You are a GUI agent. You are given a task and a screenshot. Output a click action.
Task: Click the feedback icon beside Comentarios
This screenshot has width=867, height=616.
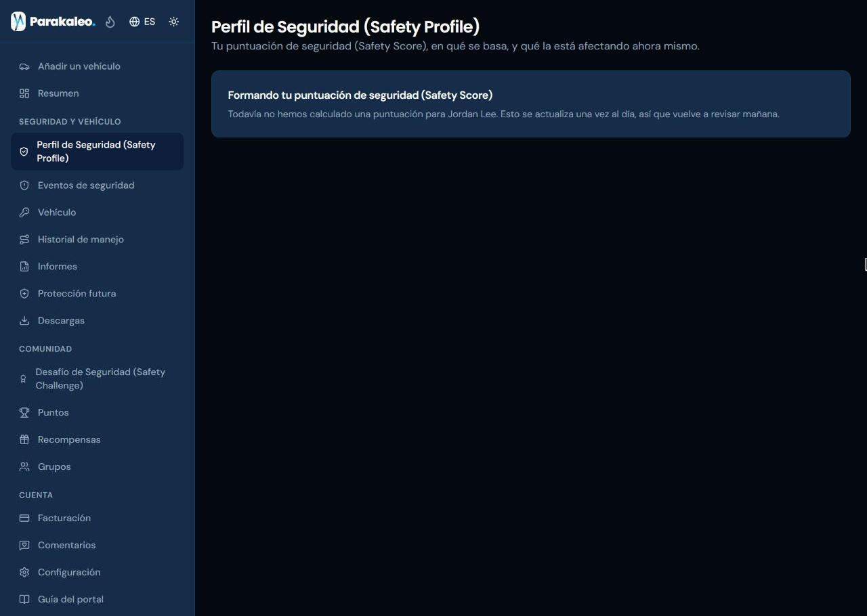(24, 546)
